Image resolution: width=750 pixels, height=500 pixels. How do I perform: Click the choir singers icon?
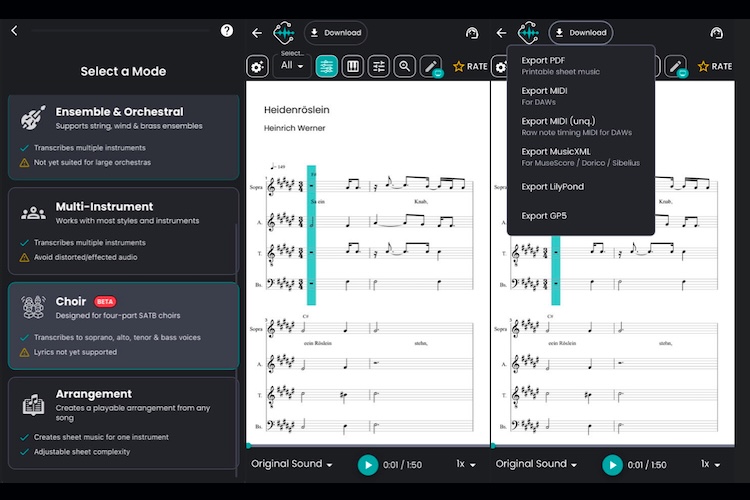[x=33, y=307]
